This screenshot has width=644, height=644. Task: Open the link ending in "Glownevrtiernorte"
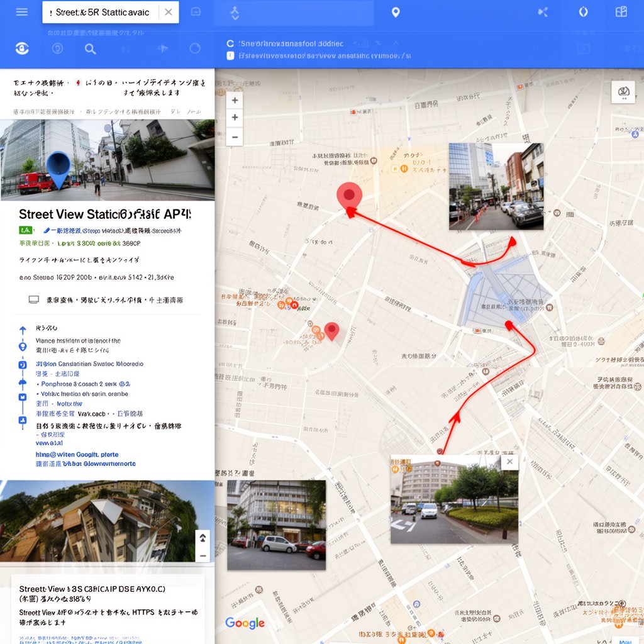86,464
